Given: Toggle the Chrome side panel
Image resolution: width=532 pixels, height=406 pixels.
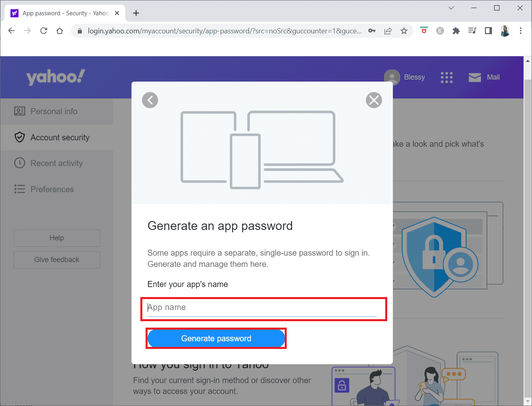Looking at the screenshot, I should (x=488, y=31).
